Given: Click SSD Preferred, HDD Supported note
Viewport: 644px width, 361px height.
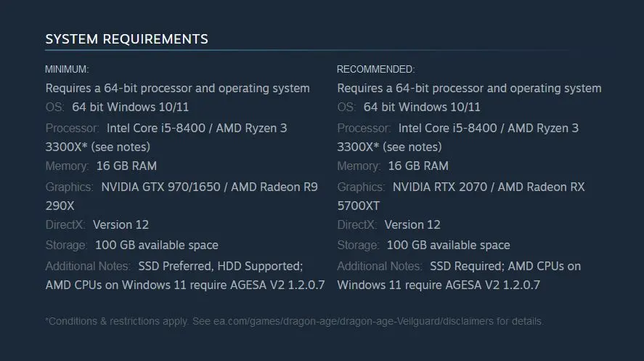Looking at the screenshot, I should (x=221, y=266).
